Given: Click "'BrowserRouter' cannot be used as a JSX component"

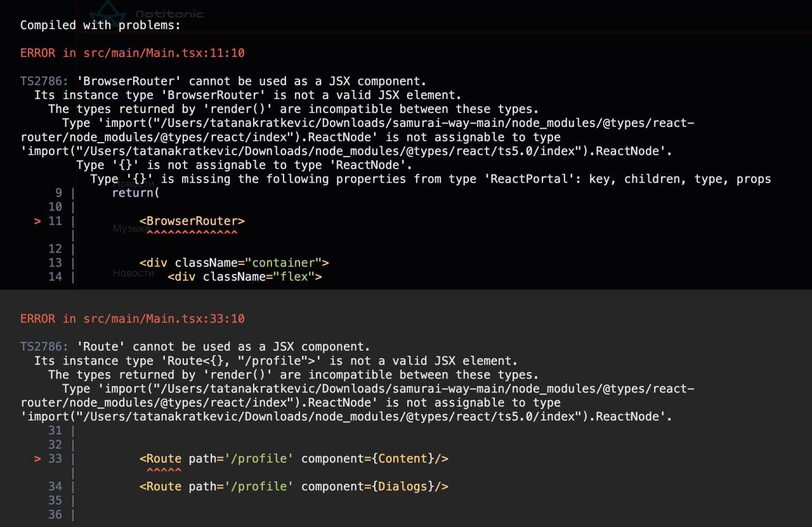Looking at the screenshot, I should tap(251, 81).
